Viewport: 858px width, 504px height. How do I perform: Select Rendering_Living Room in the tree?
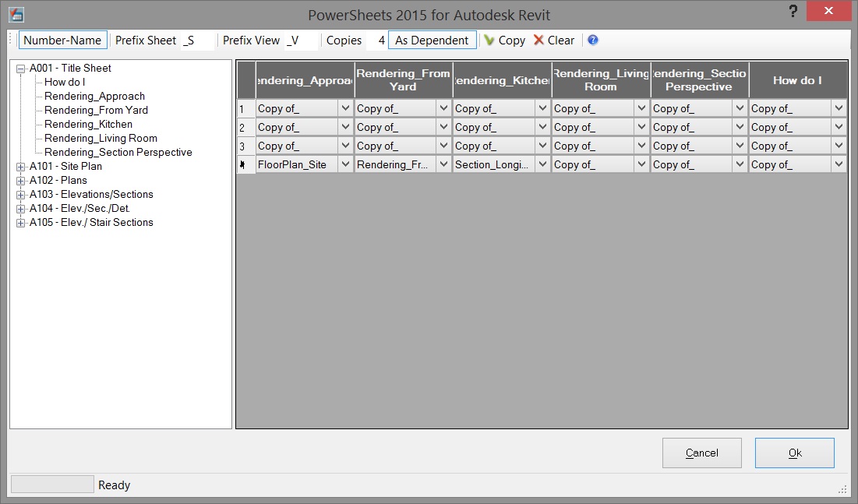point(101,139)
